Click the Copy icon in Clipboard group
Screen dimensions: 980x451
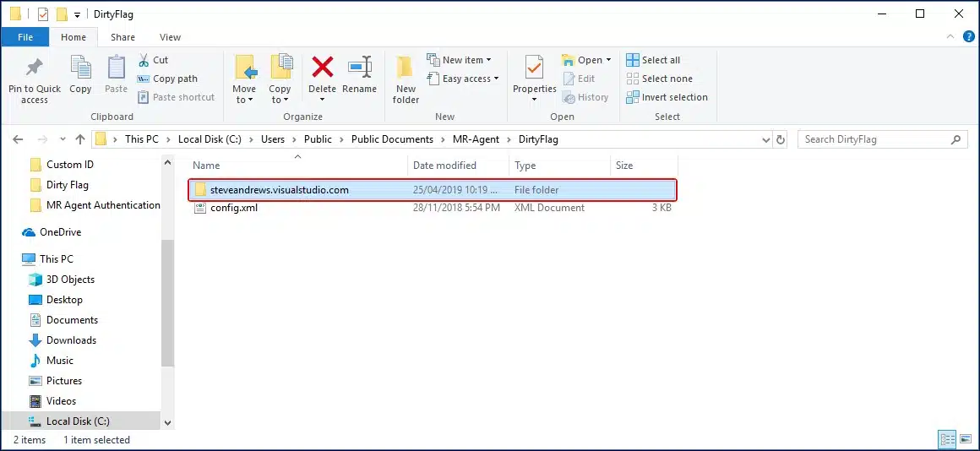80,68
